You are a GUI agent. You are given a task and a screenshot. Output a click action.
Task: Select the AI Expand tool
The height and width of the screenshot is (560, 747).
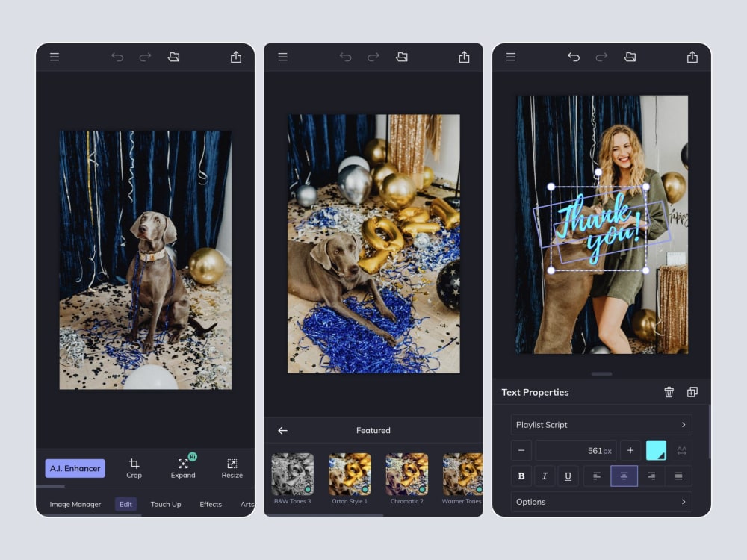183,468
